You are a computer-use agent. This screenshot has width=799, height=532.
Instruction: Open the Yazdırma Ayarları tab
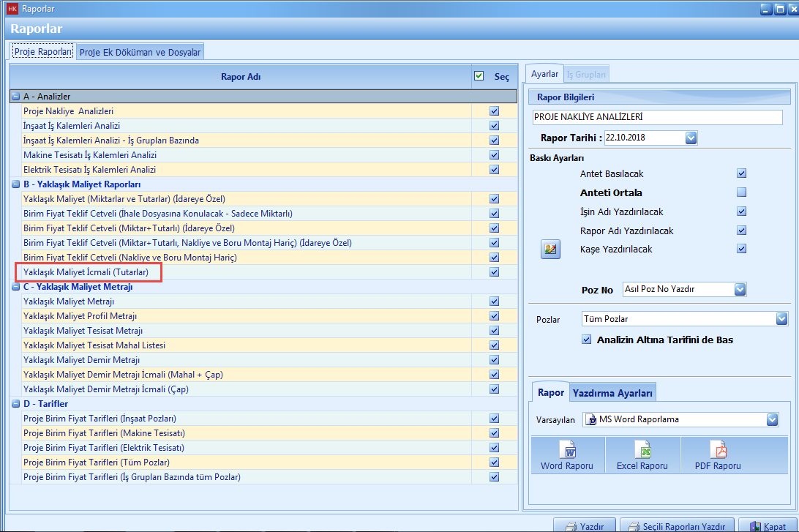(612, 393)
